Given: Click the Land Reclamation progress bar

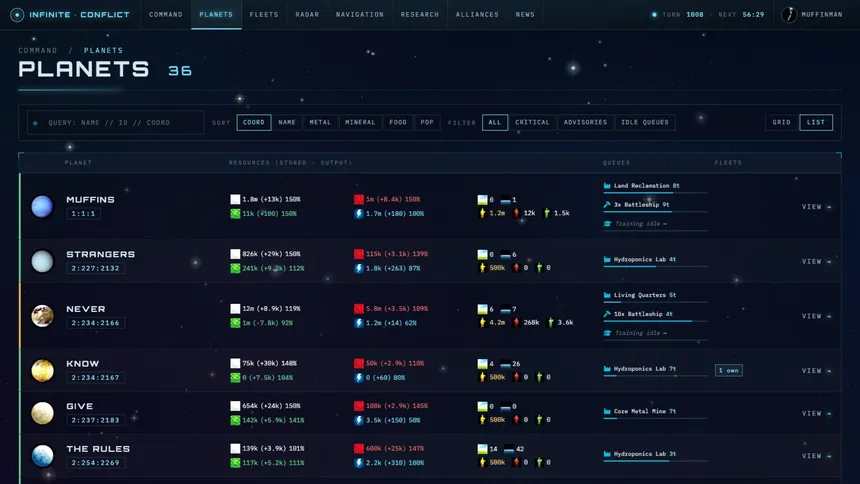Looking at the screenshot, I should (655, 193).
